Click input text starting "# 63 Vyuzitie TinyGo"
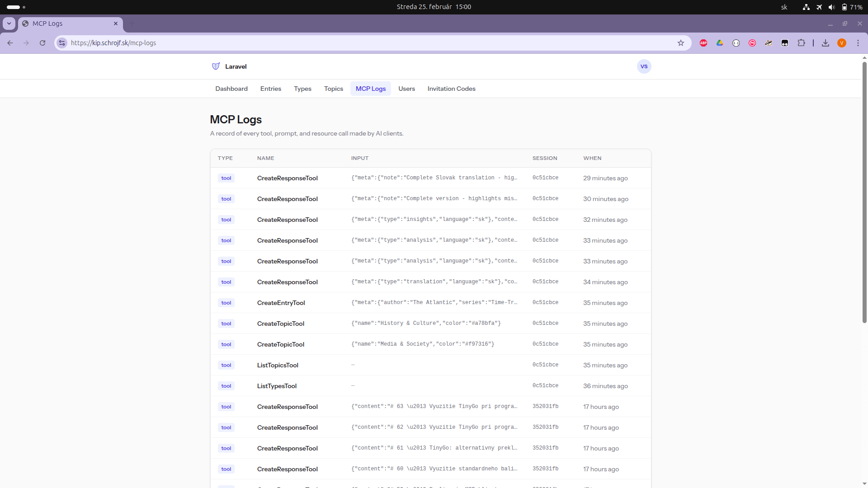 click(x=434, y=407)
